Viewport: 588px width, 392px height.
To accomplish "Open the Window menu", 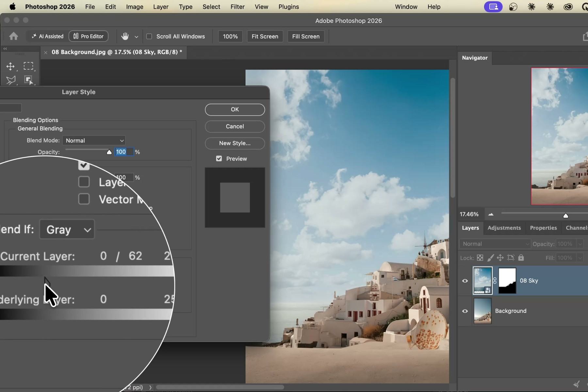I will point(406,7).
